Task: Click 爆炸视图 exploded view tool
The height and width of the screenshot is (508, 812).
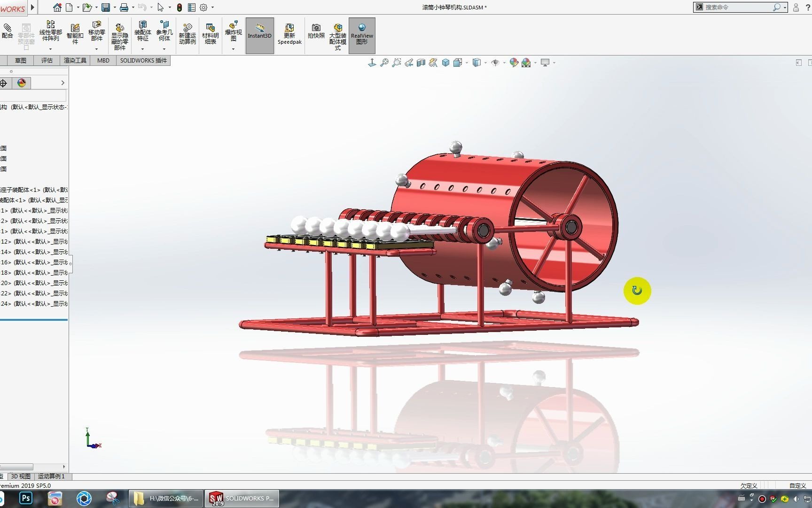Action: point(234,31)
